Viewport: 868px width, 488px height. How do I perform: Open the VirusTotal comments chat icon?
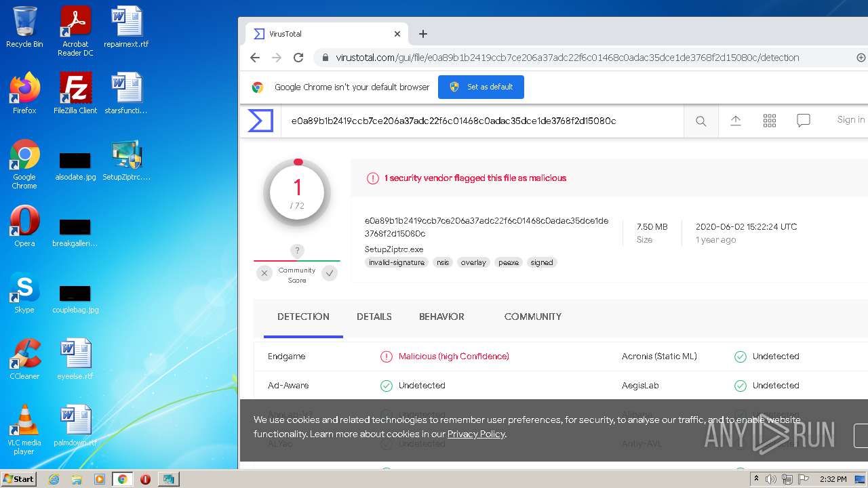[x=804, y=121]
